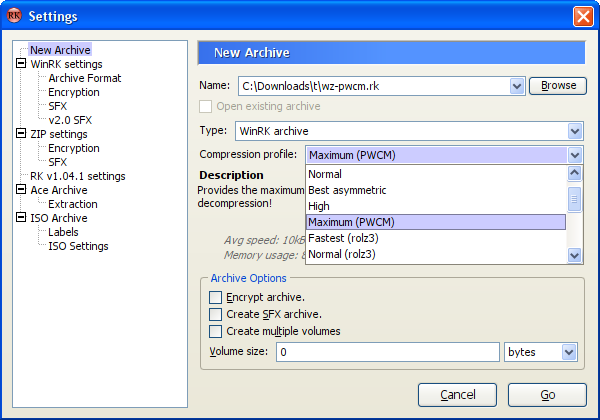600x420 pixels.
Task: Choose Best asymmetric profile
Action: pyautogui.click(x=436, y=190)
